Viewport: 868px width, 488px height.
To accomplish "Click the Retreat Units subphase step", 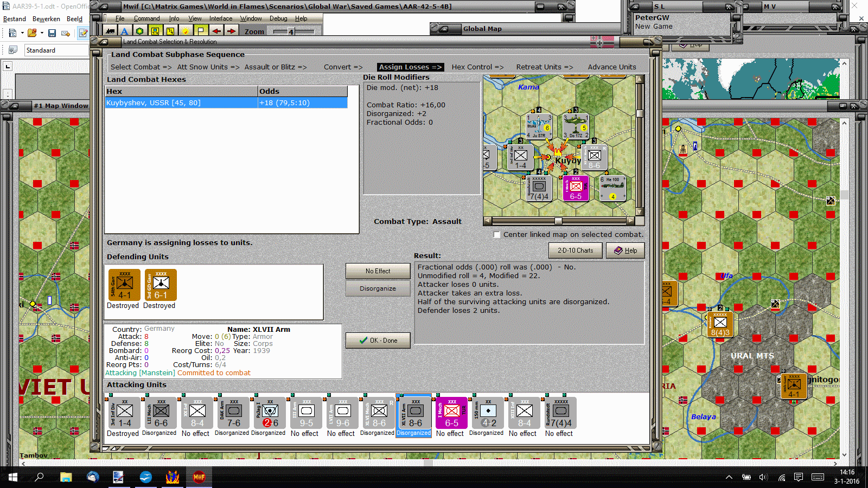I will pyautogui.click(x=545, y=67).
